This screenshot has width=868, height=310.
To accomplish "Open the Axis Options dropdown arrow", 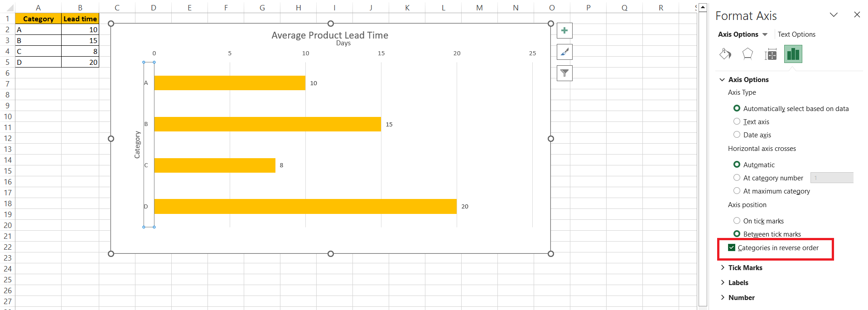I will [765, 34].
